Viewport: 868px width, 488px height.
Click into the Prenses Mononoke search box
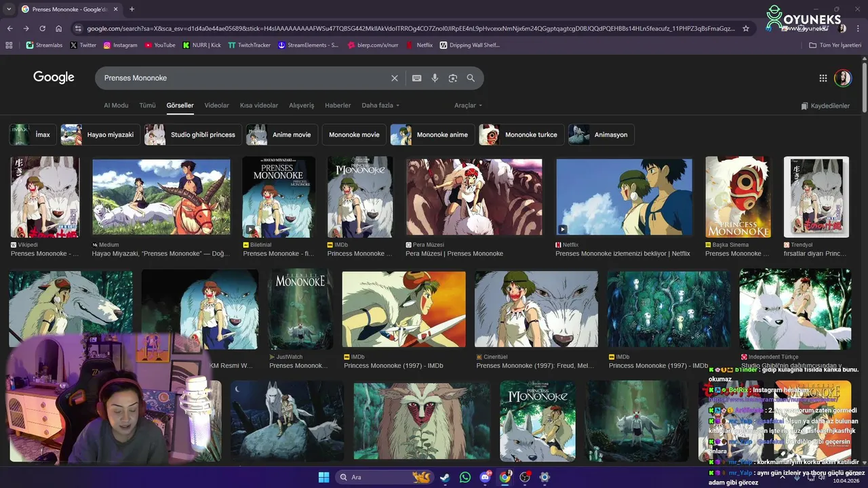click(244, 78)
